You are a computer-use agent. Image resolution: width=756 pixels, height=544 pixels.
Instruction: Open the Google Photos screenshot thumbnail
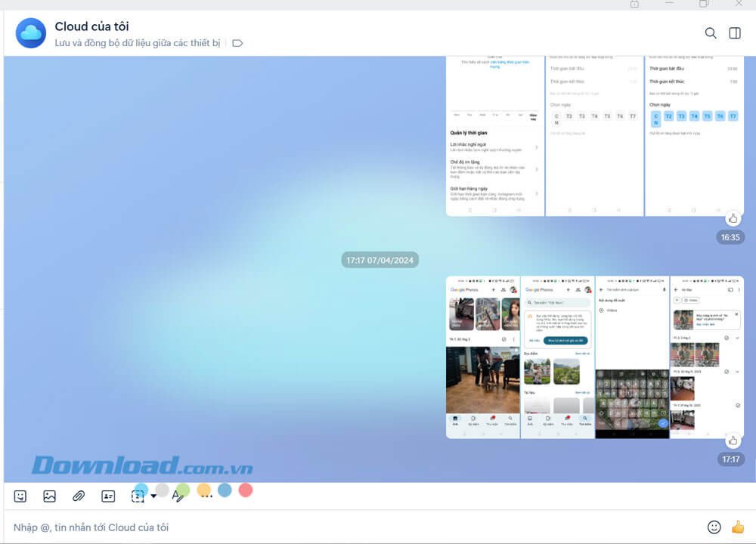tap(482, 355)
